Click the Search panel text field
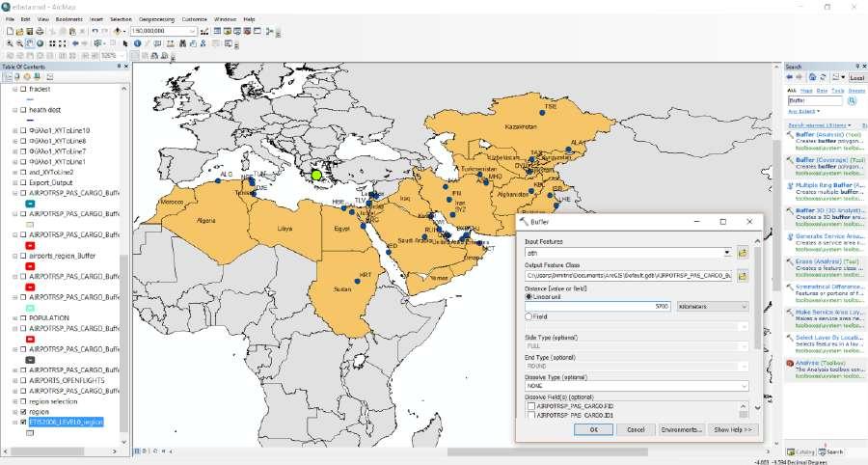Image resolution: width=868 pixels, height=465 pixels. click(x=815, y=100)
